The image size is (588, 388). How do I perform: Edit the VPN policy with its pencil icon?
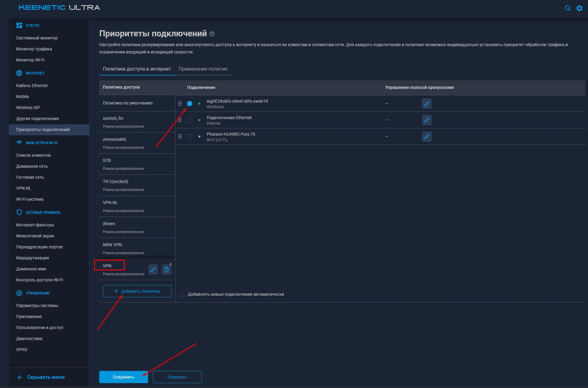point(153,269)
